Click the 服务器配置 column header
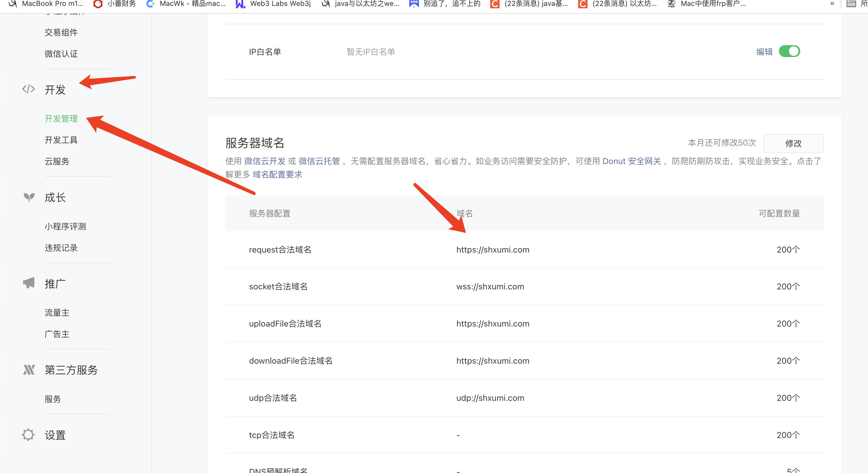 coord(269,213)
